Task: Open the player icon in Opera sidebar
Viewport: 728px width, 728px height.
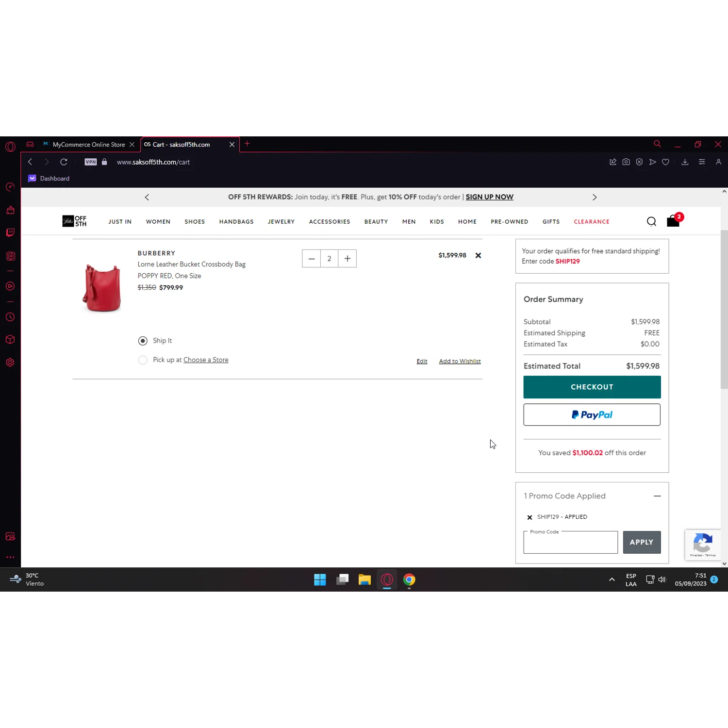Action: point(10,286)
